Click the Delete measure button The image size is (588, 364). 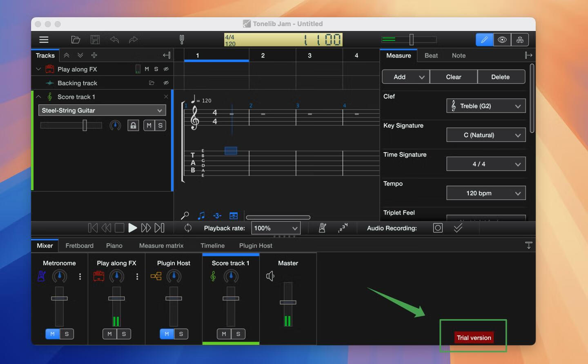coord(501,77)
